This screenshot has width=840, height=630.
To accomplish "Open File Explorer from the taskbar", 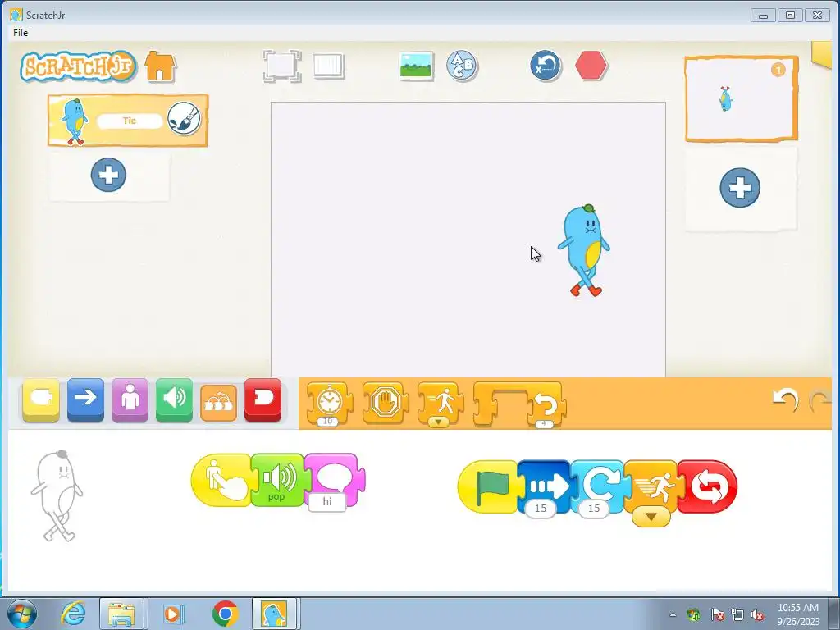I will pyautogui.click(x=121, y=614).
